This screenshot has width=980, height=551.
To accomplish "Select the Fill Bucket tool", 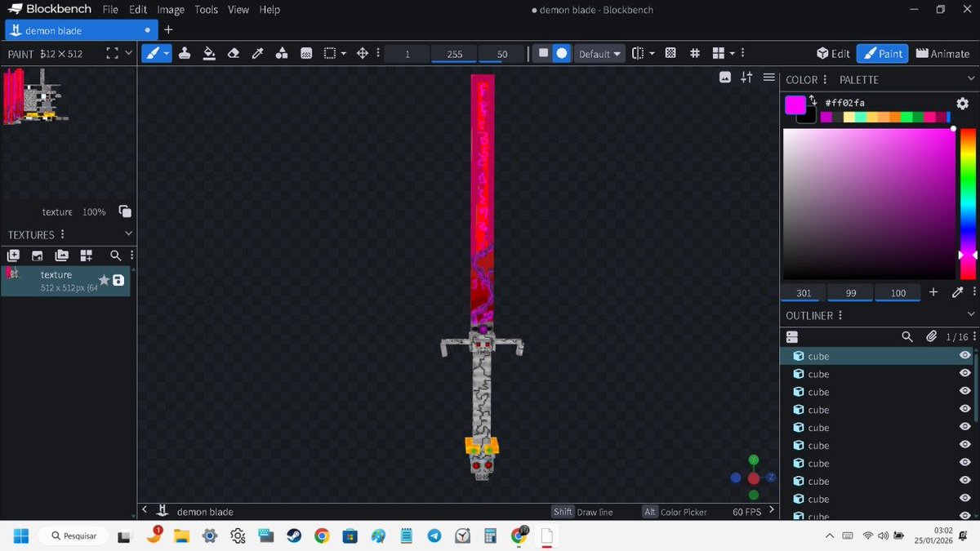I will click(209, 53).
